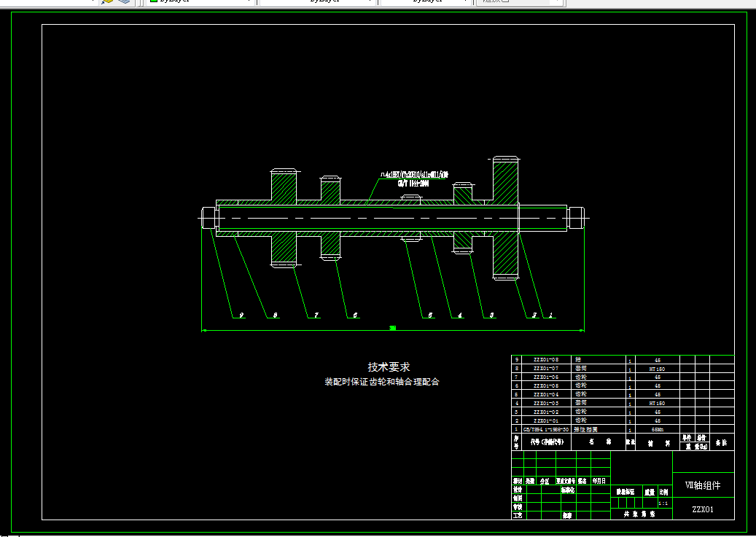The width and height of the screenshot is (756, 537).
Task: Select part balloon number 3
Action: (492, 315)
